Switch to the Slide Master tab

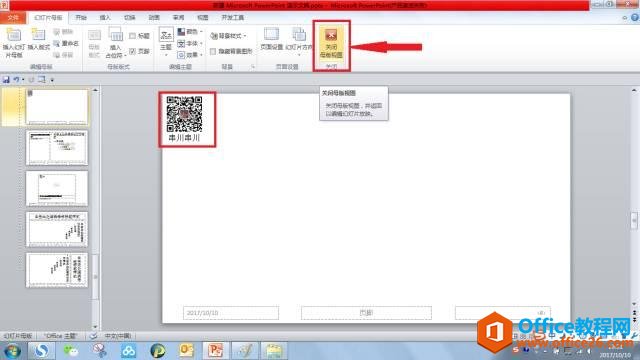48,18
